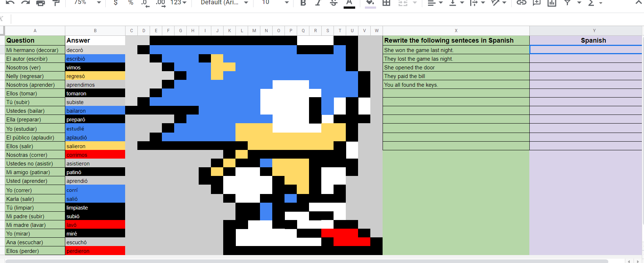Click the 'Ustedes no (asistir)' cell
Viewport: 644px width, 263px height.
coord(35,163)
